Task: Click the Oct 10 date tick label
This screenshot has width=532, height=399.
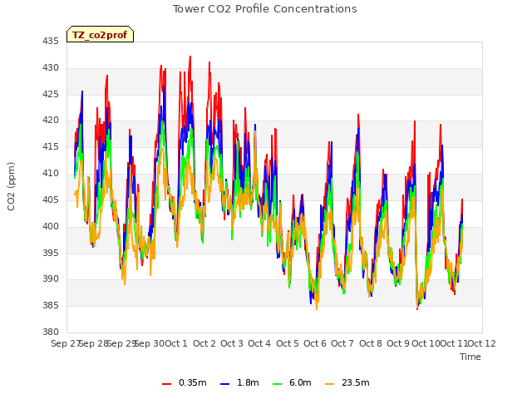Action: click(x=426, y=343)
